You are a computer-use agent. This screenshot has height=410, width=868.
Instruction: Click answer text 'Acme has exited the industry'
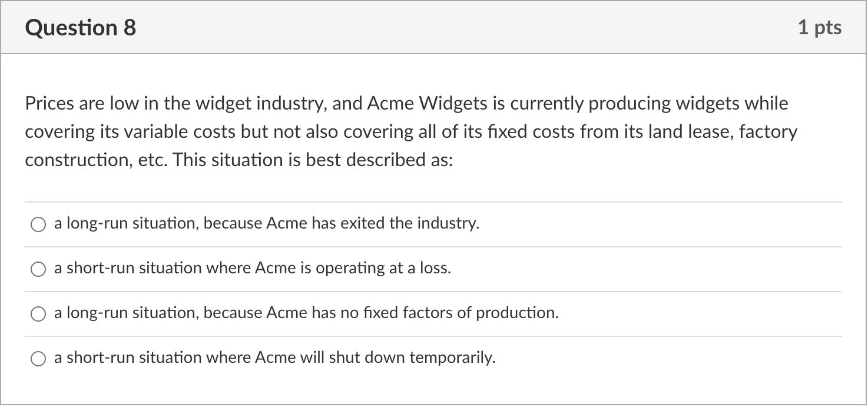(x=372, y=224)
